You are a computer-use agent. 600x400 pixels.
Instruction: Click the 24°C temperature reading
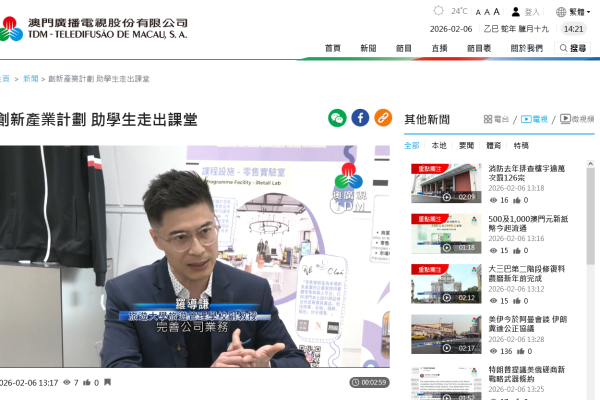coord(459,11)
